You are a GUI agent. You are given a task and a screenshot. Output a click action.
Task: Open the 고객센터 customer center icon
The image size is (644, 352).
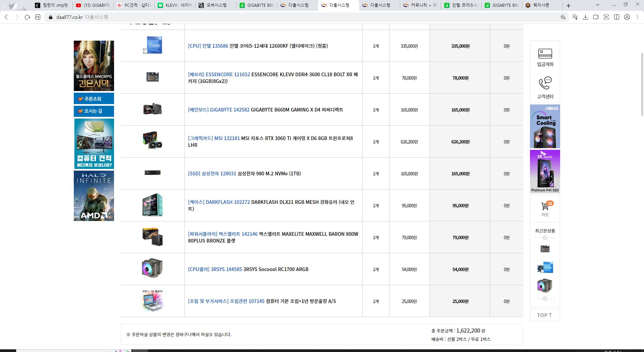pyautogui.click(x=545, y=88)
